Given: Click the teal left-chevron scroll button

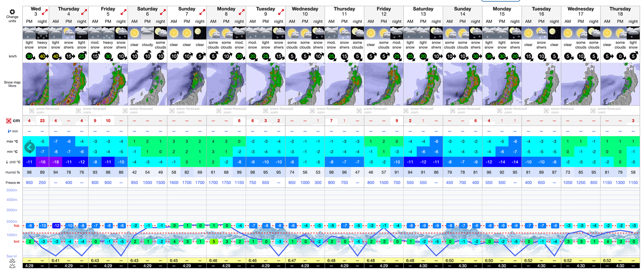Looking at the screenshot, I should [x=30, y=147].
